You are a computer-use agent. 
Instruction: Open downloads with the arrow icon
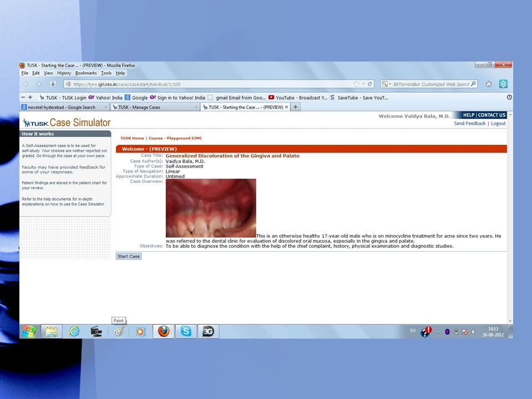click(53, 84)
